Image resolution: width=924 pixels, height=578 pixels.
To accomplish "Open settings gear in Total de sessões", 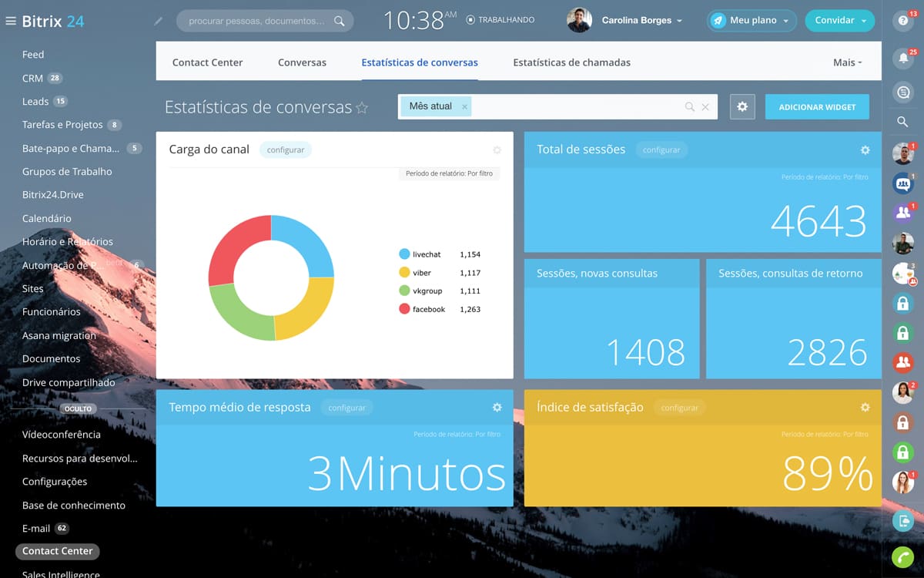I will coord(865,150).
